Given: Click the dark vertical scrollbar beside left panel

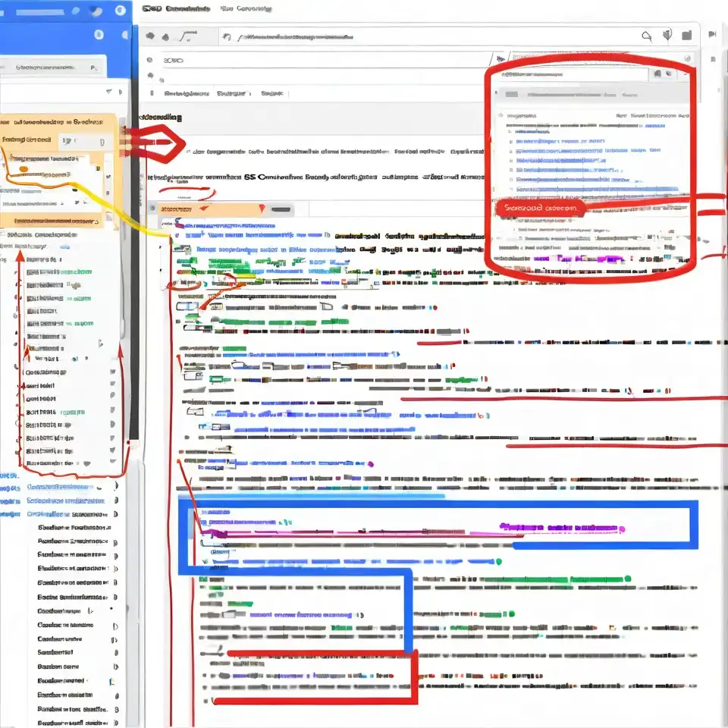Looking at the screenshot, I should (134, 303).
